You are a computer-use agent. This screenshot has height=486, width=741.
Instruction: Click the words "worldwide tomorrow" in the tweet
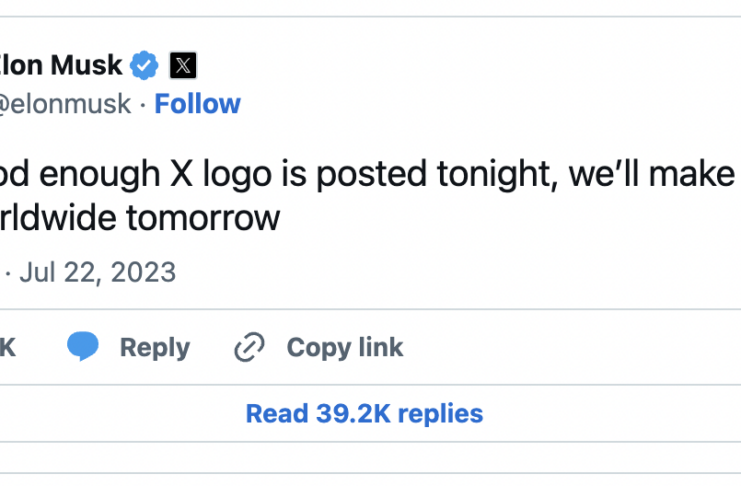pos(140,219)
